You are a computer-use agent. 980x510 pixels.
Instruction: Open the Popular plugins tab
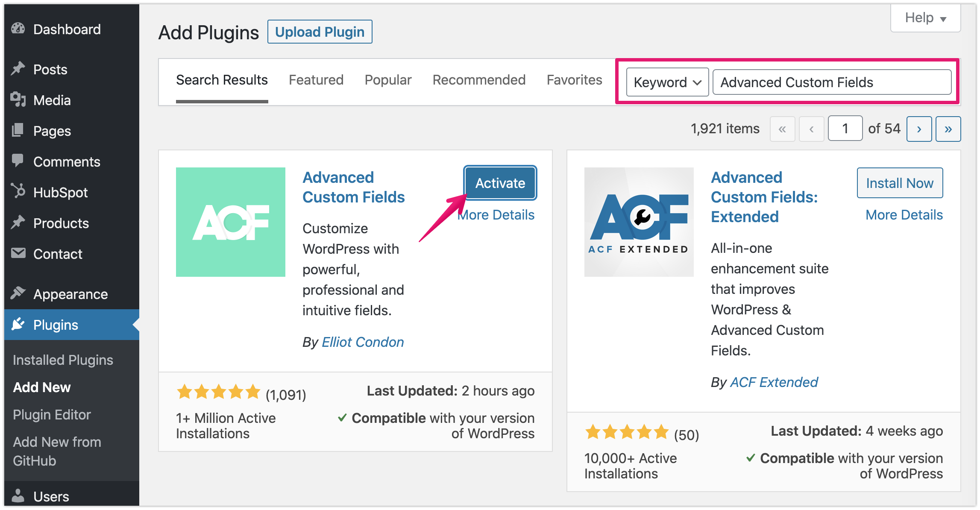point(388,80)
